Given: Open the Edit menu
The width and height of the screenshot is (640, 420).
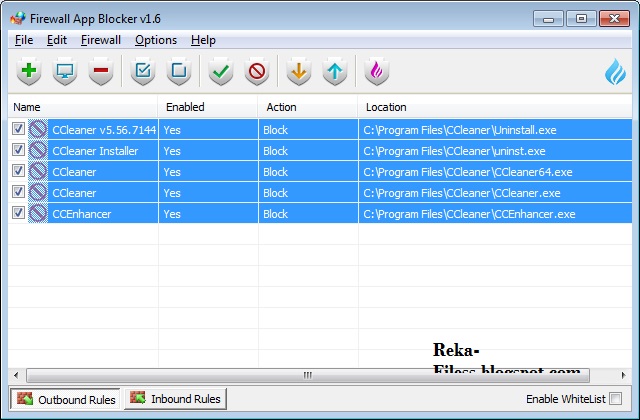Looking at the screenshot, I should tap(57, 40).
